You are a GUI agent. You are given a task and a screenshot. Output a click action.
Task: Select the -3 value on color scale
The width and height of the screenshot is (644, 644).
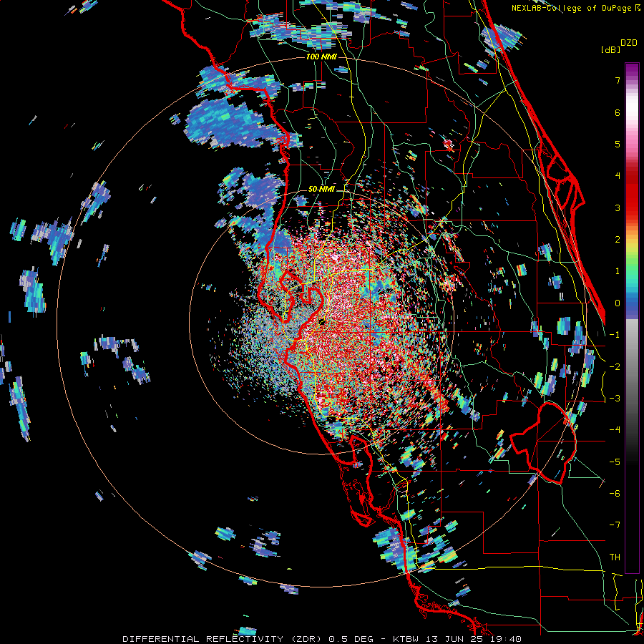pos(615,399)
